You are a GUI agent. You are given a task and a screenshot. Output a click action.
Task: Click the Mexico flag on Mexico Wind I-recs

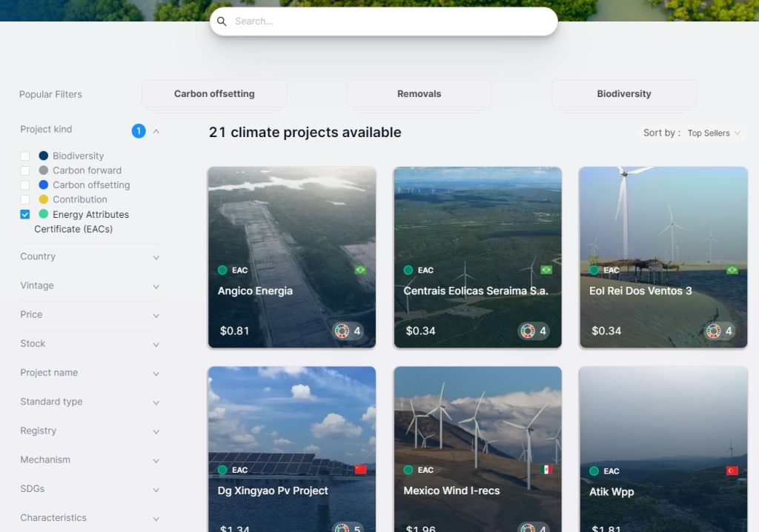pos(546,468)
